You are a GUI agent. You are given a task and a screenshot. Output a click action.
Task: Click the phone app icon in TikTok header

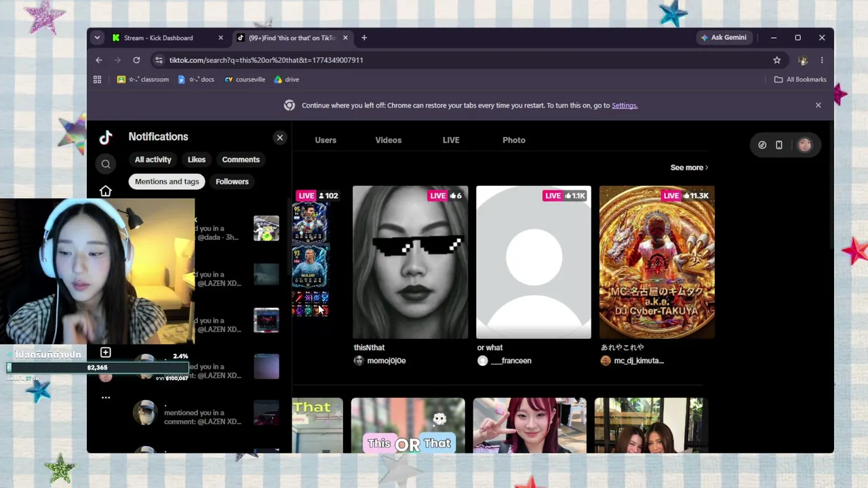(779, 145)
